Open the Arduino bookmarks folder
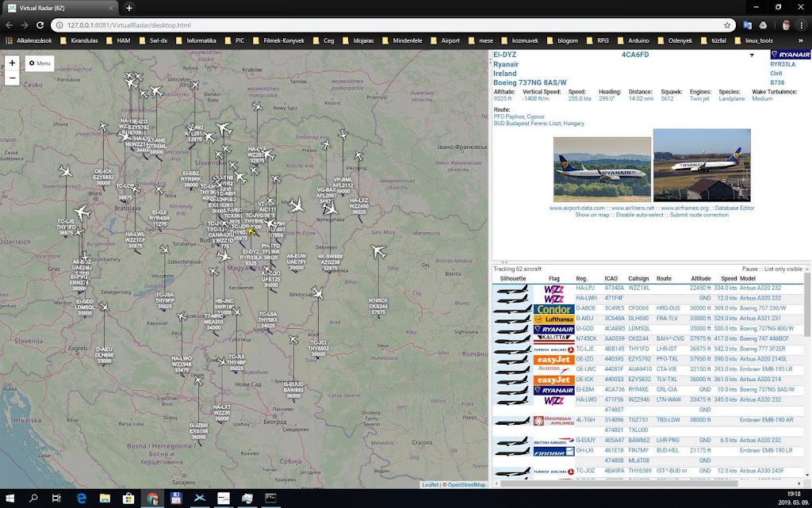This screenshot has height=508, width=812. click(x=634, y=40)
